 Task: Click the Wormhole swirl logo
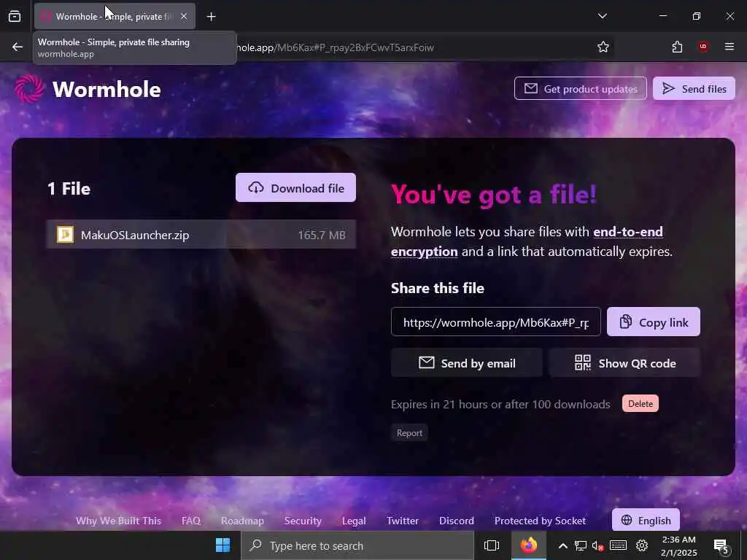(x=29, y=88)
